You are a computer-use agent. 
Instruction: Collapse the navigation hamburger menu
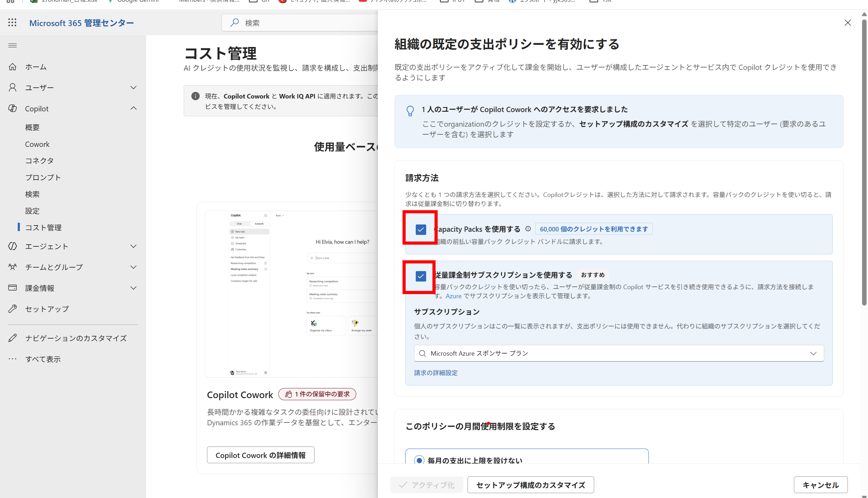coord(13,45)
